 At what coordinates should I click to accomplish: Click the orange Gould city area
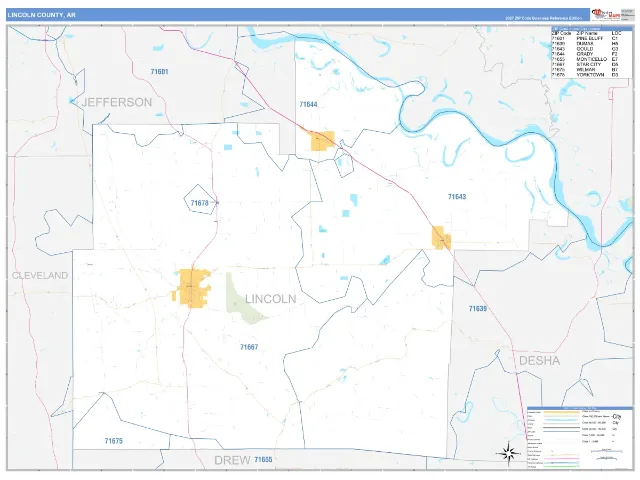(x=441, y=238)
